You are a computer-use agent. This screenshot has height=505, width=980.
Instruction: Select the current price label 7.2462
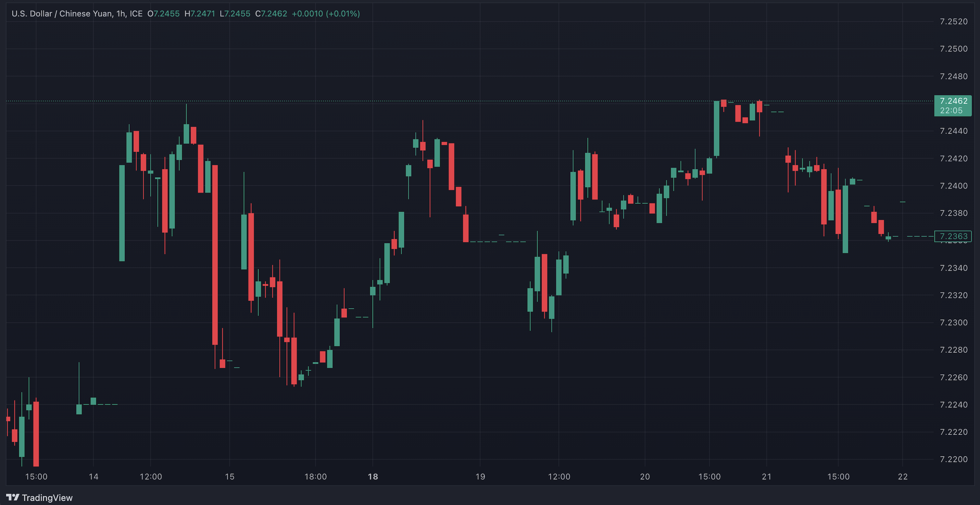[953, 101]
